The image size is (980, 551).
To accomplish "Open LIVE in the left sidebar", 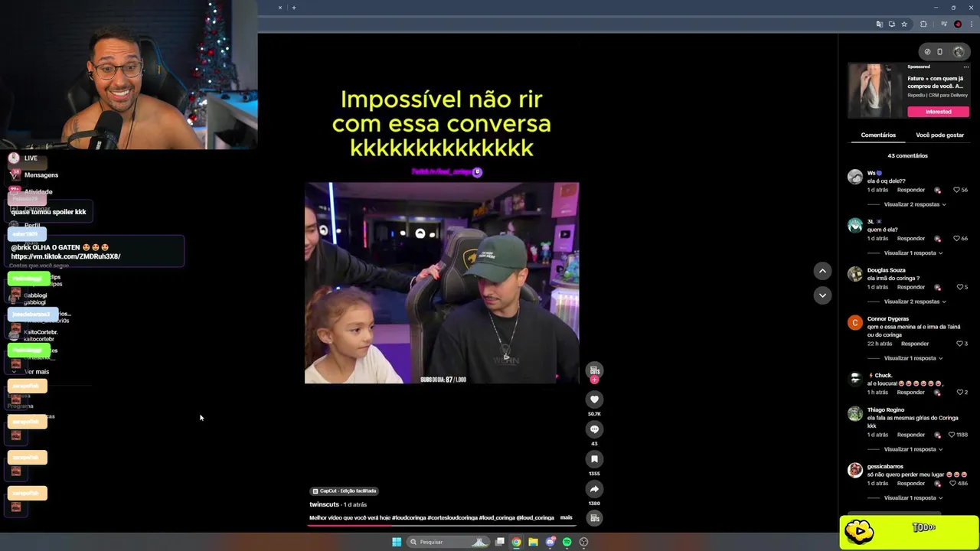I will click(x=31, y=158).
